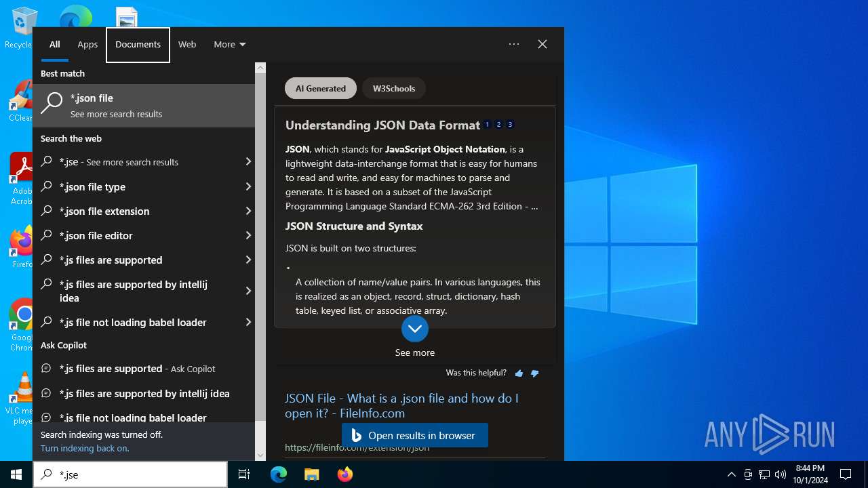Select the AI Generated source pill
Image resolution: width=868 pixels, height=488 pixels.
coord(321,88)
